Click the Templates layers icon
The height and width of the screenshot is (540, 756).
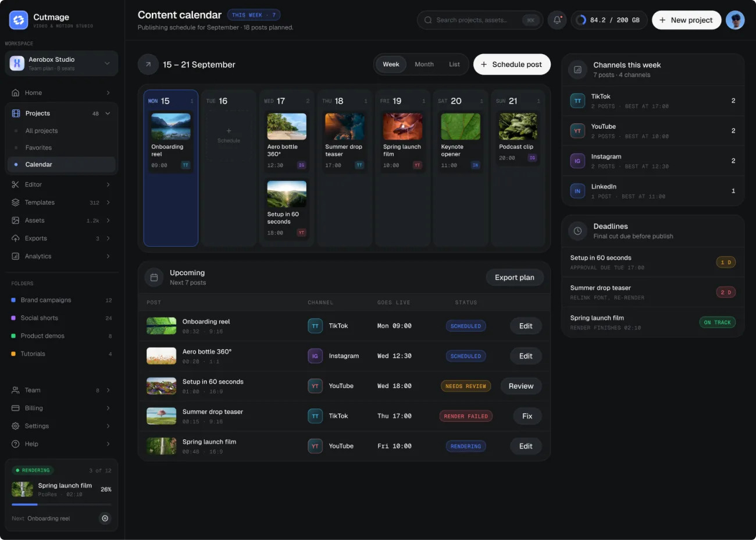pos(16,202)
